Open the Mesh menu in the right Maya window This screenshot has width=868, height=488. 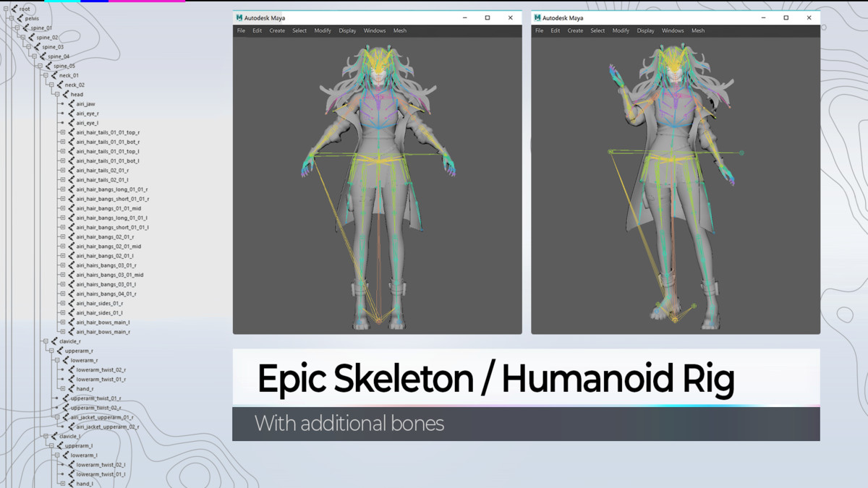pyautogui.click(x=698, y=31)
